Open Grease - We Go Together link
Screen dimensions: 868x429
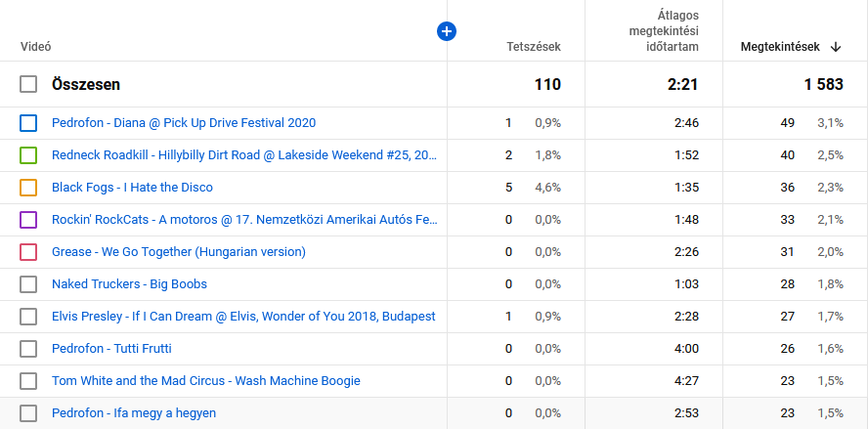pyautogui.click(x=179, y=252)
